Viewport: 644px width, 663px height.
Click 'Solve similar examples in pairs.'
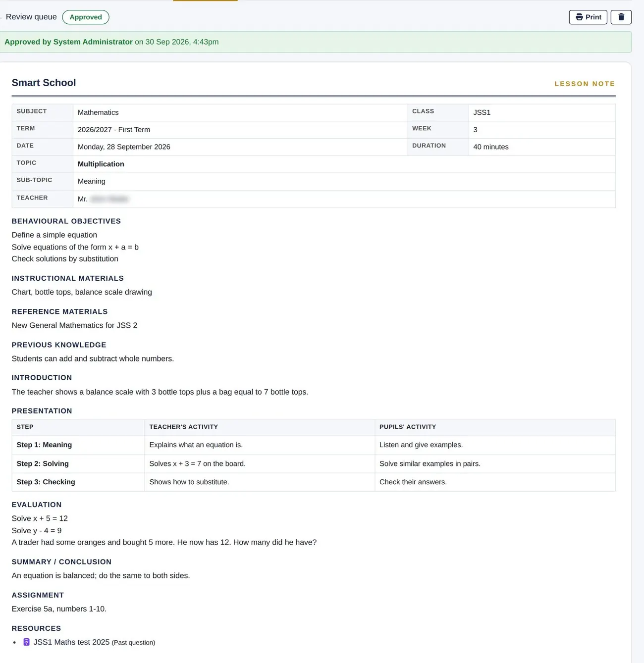430,463
